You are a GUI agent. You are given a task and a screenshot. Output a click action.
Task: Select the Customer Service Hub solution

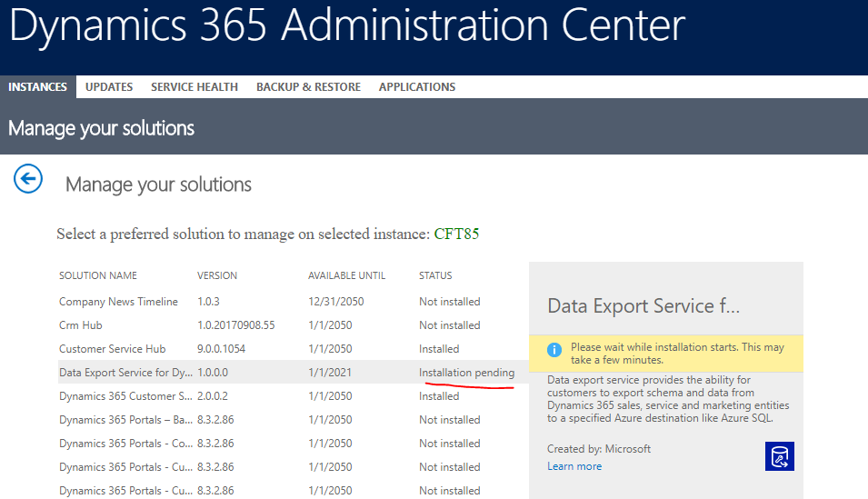[293, 349]
